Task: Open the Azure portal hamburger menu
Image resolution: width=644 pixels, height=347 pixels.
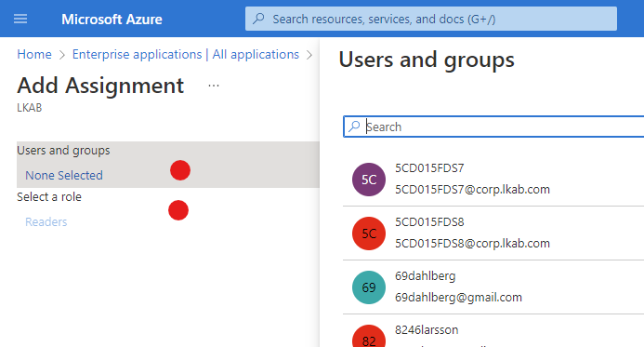Action: coord(20,19)
